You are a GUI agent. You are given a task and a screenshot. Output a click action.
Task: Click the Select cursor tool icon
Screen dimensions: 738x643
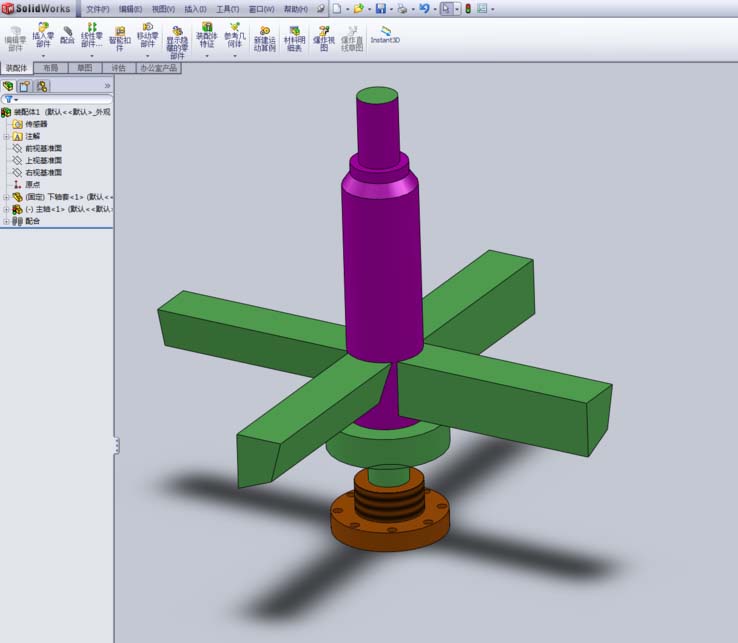tap(446, 8)
